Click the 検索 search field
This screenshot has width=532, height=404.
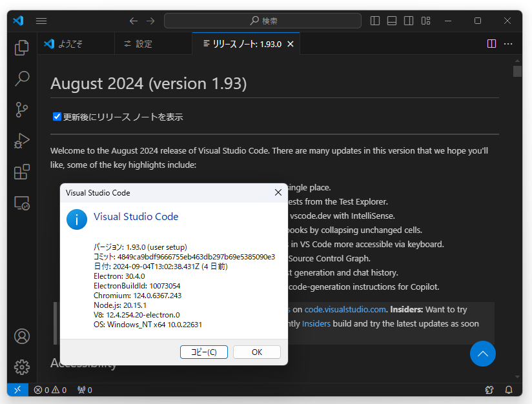point(263,20)
